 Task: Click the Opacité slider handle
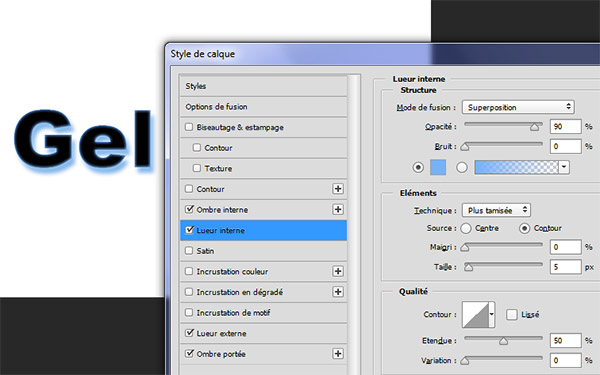click(x=535, y=127)
